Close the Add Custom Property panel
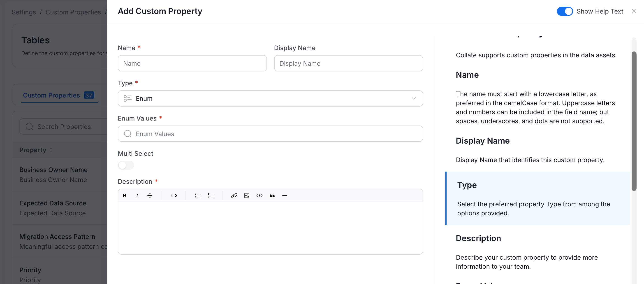 (634, 11)
